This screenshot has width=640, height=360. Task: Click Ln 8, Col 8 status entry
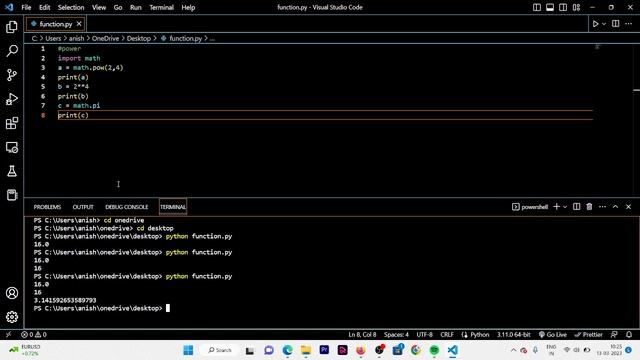point(362,334)
